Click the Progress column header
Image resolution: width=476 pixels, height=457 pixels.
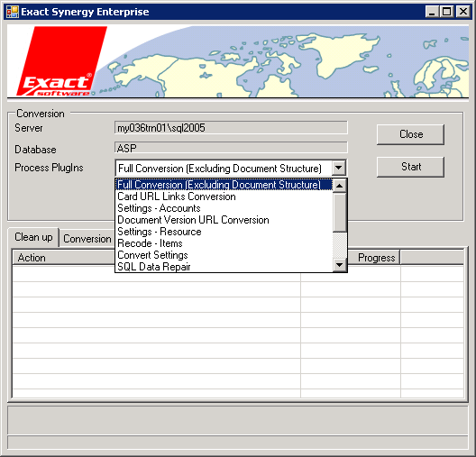pyautogui.click(x=376, y=258)
